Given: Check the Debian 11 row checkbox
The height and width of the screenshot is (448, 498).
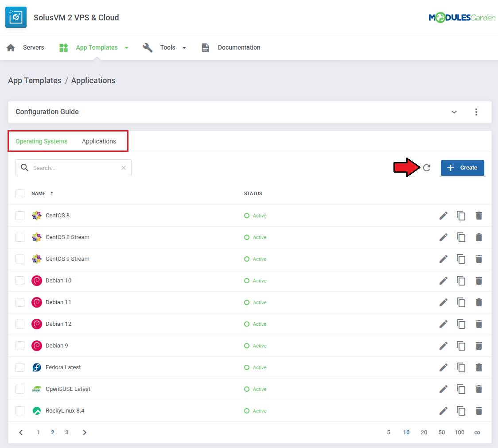Looking at the screenshot, I should pyautogui.click(x=20, y=302).
